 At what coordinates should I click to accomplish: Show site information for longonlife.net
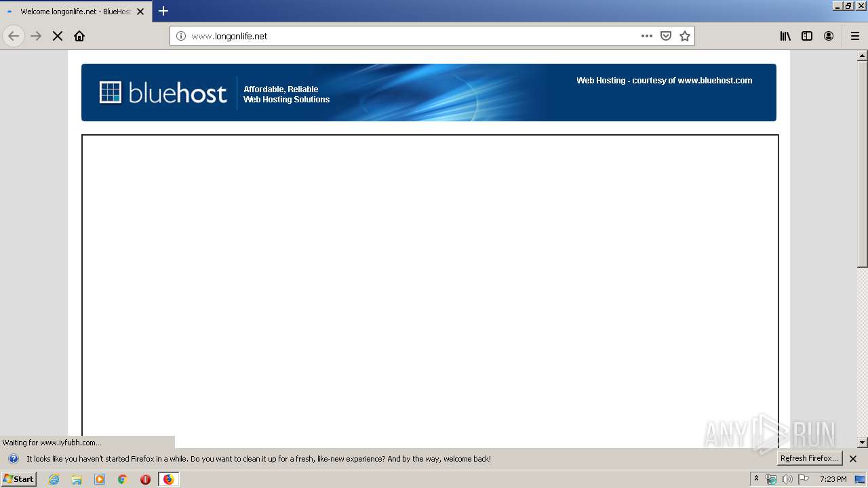click(x=180, y=36)
